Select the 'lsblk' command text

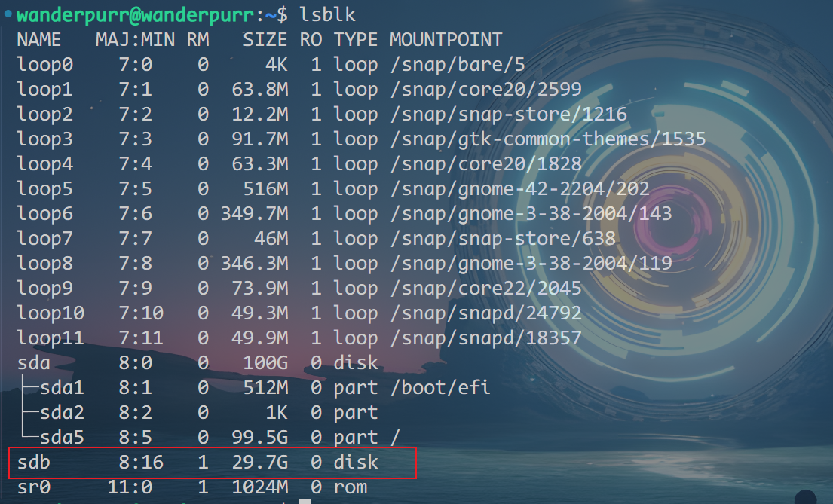coord(327,14)
